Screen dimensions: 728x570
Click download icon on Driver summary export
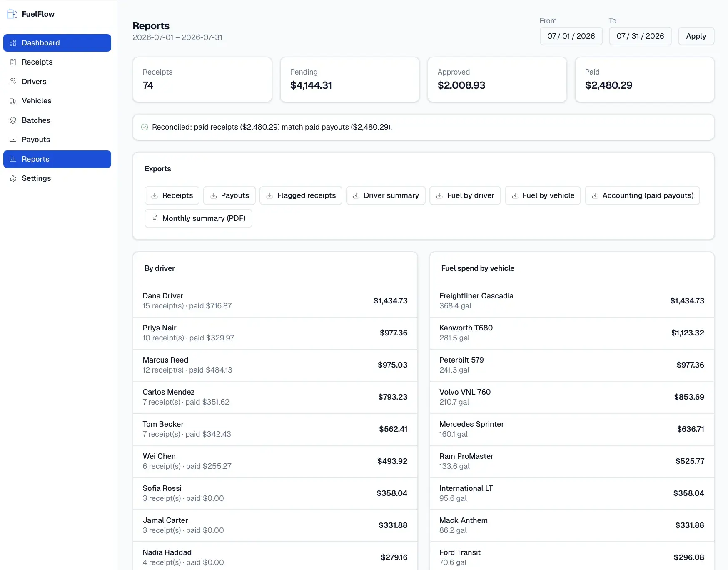[x=356, y=195]
